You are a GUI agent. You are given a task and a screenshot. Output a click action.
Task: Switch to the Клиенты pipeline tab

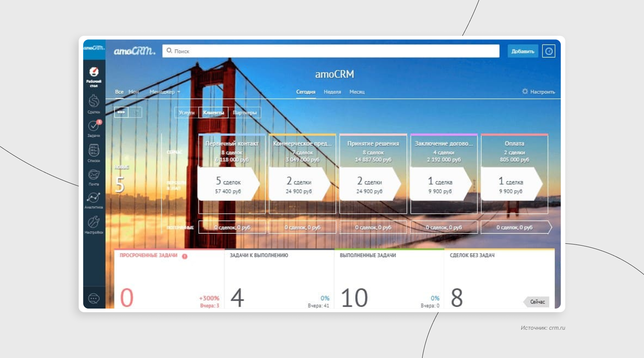point(213,112)
